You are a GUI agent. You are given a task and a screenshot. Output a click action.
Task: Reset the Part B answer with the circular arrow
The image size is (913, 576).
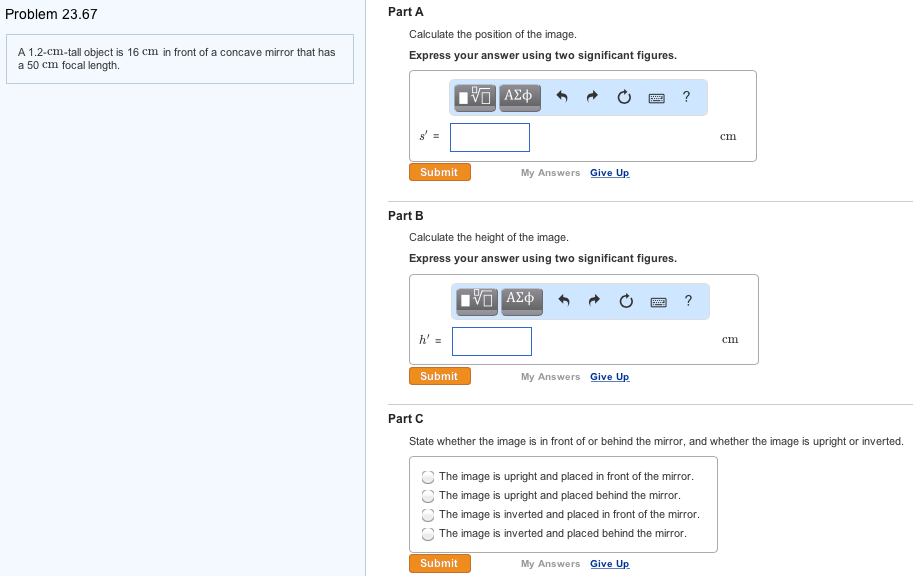[626, 301]
